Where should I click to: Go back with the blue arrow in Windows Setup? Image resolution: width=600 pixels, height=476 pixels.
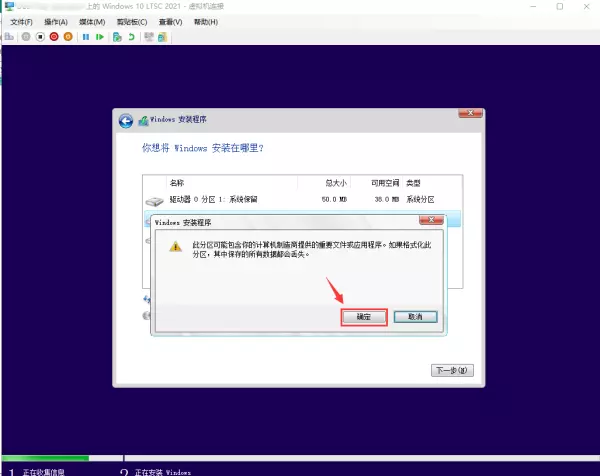tap(126, 121)
